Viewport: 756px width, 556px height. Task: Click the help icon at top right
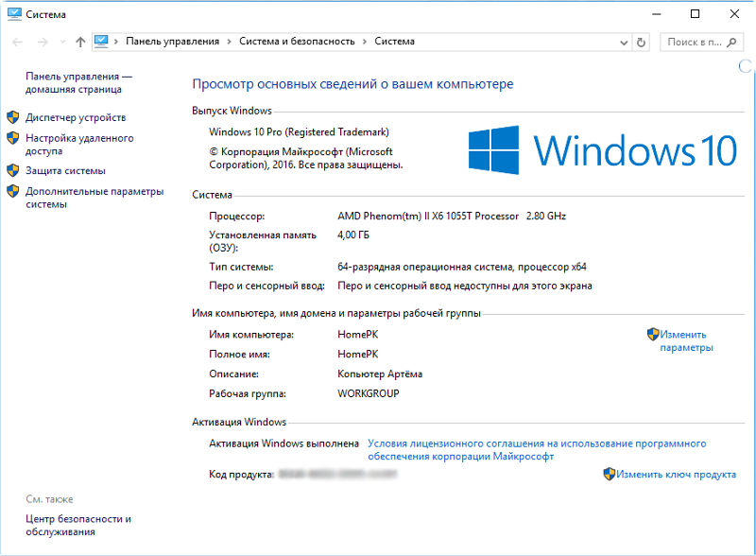(x=746, y=66)
